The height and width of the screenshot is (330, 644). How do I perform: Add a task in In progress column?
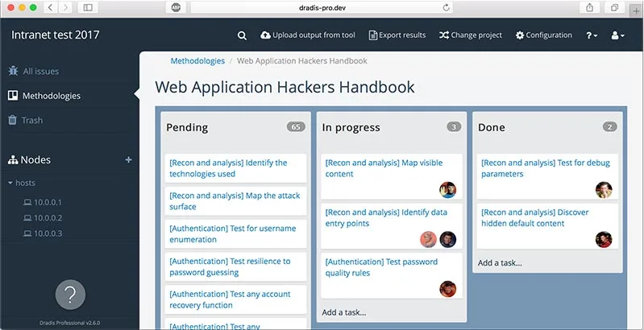[x=344, y=312]
